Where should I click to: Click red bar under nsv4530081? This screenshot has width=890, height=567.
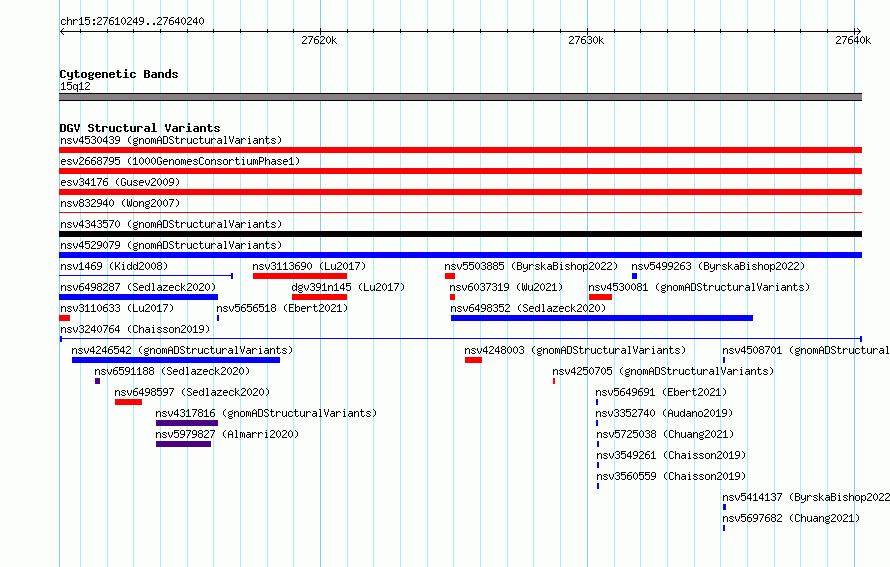pos(601,297)
